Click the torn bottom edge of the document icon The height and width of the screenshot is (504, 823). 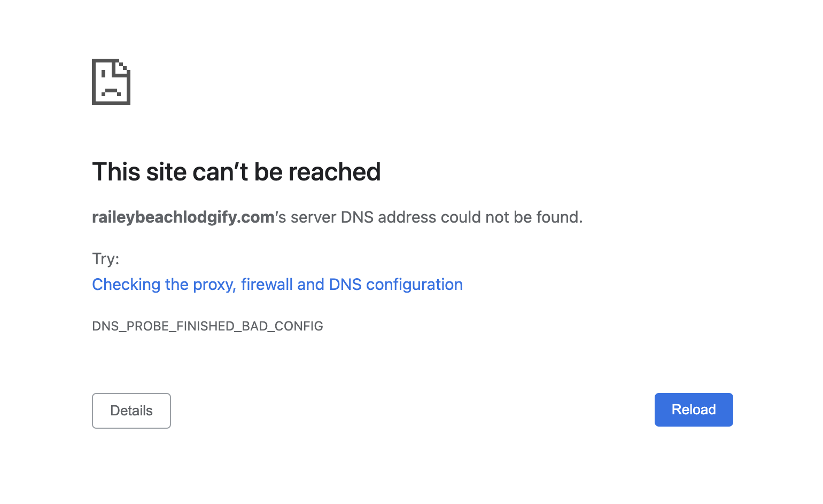coord(111,104)
